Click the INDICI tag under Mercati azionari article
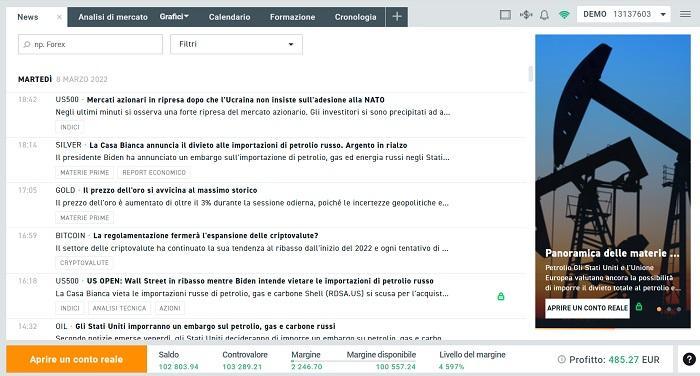The height and width of the screenshot is (376, 700). [70, 127]
